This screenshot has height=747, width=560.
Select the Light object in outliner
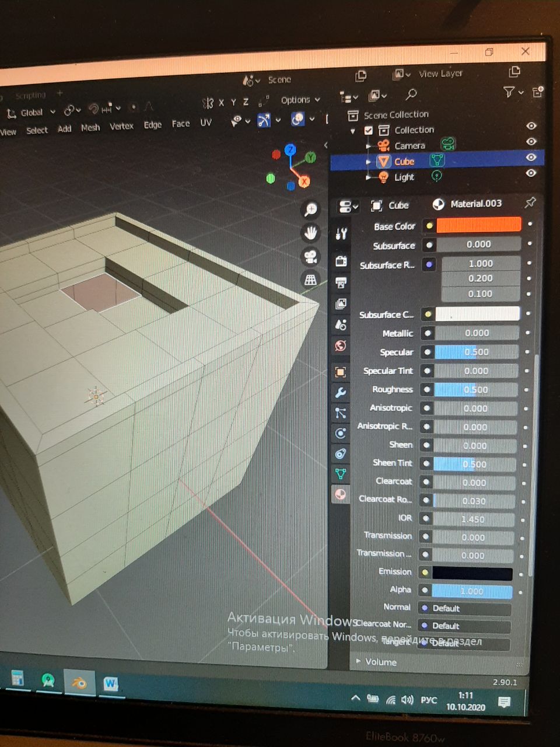pyautogui.click(x=404, y=177)
